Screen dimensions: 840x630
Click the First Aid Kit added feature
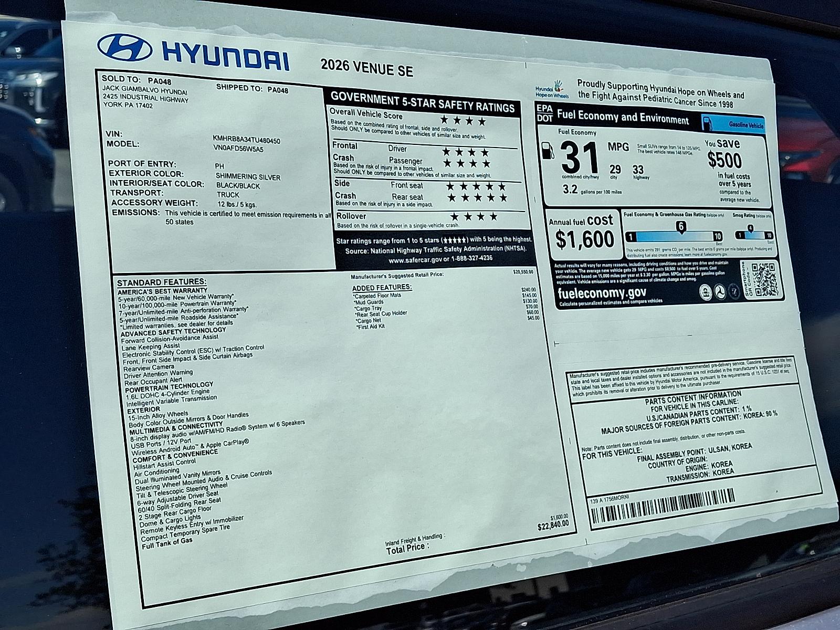tap(371, 327)
